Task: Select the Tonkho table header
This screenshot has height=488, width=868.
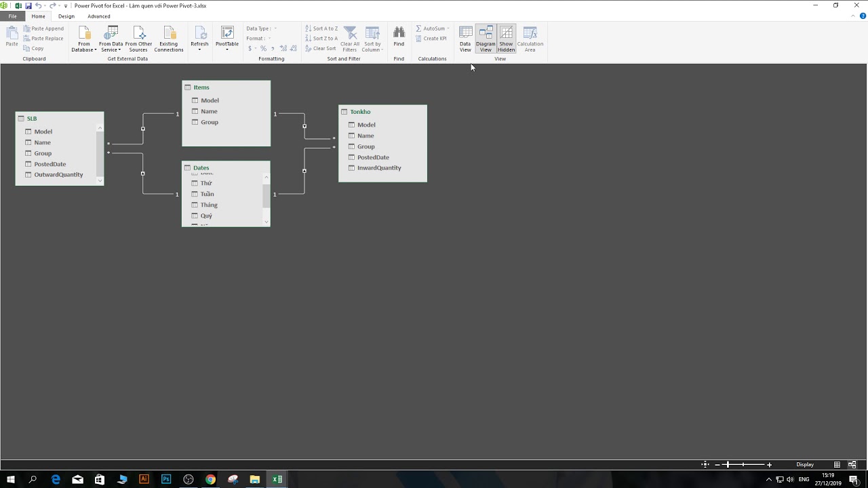Action: point(383,112)
